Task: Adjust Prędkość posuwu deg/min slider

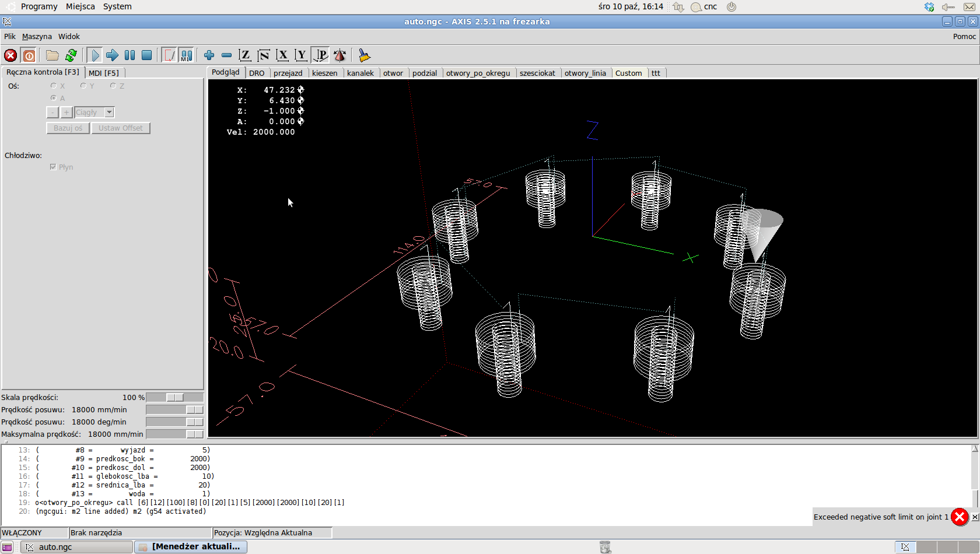Action: point(174,422)
